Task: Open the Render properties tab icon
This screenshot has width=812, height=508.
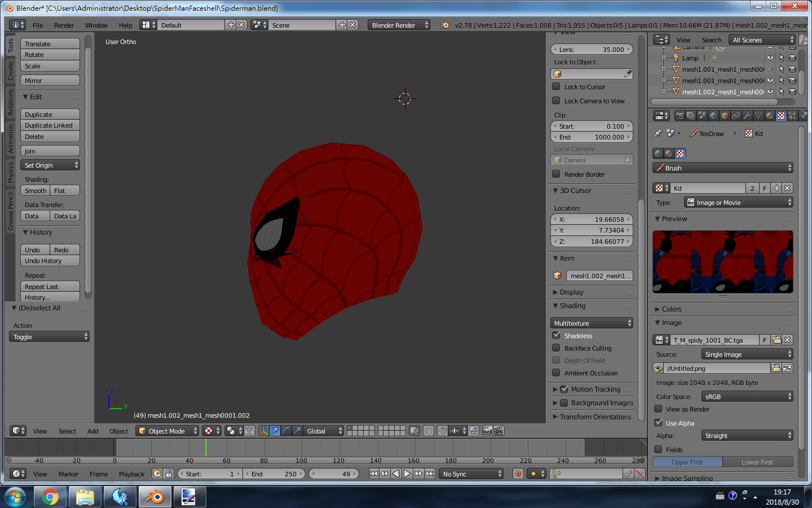Action: pyautogui.click(x=680, y=116)
